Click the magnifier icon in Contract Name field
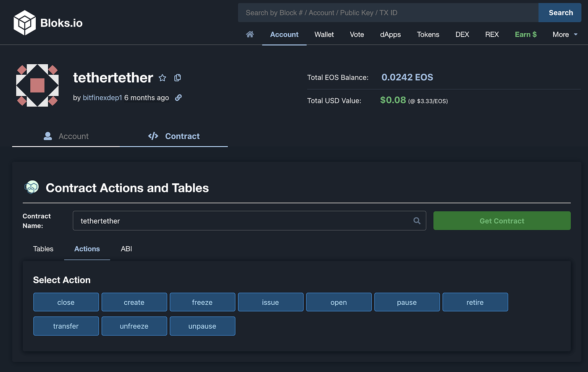This screenshot has width=588, height=372. (417, 221)
